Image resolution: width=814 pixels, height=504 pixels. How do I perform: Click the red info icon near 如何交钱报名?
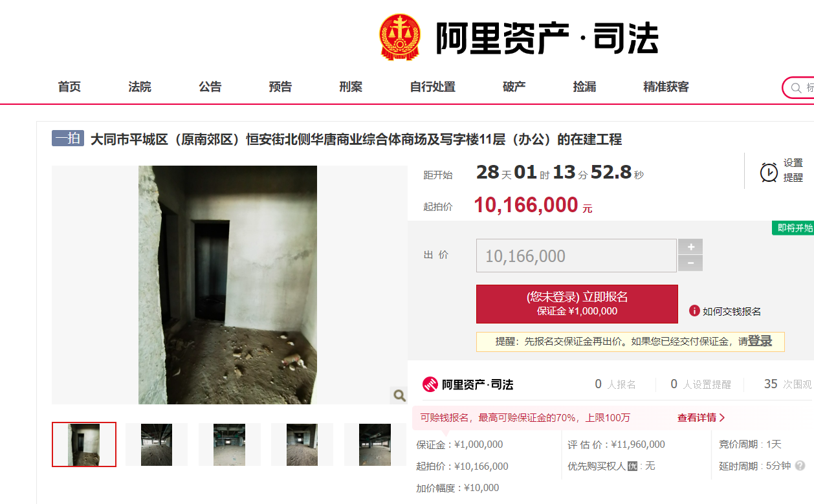coord(694,311)
